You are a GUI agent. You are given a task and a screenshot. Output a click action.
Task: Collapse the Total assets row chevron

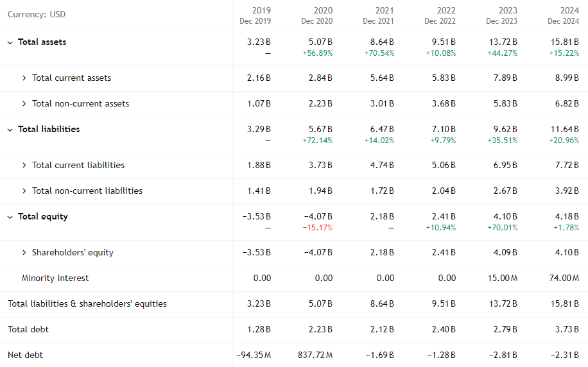[x=10, y=42]
